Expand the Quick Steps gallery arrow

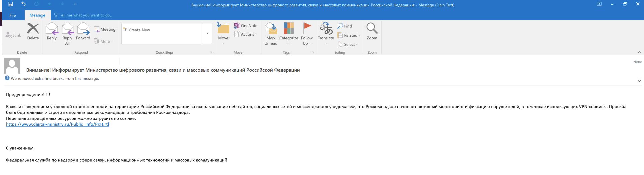pyautogui.click(x=207, y=33)
